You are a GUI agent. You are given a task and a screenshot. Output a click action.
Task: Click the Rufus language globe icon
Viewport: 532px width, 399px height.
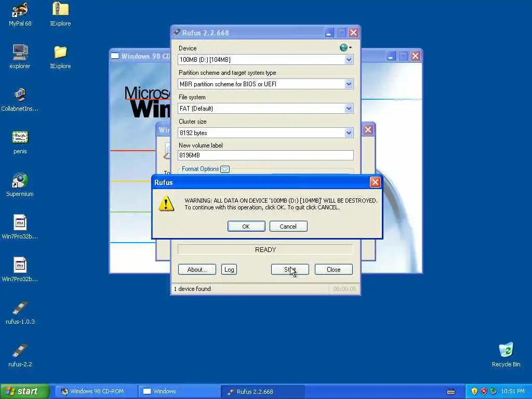pos(343,47)
